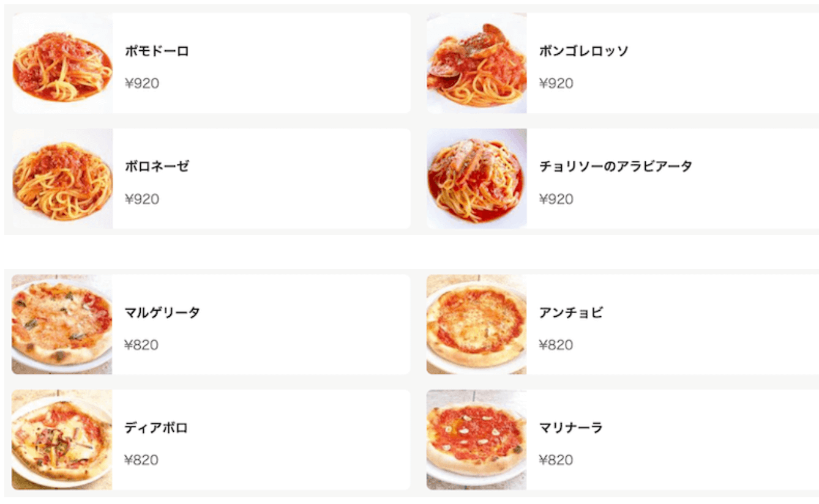Click the ¥820 price under マリナーラ
This screenshot has height=504, width=819.
556,461
